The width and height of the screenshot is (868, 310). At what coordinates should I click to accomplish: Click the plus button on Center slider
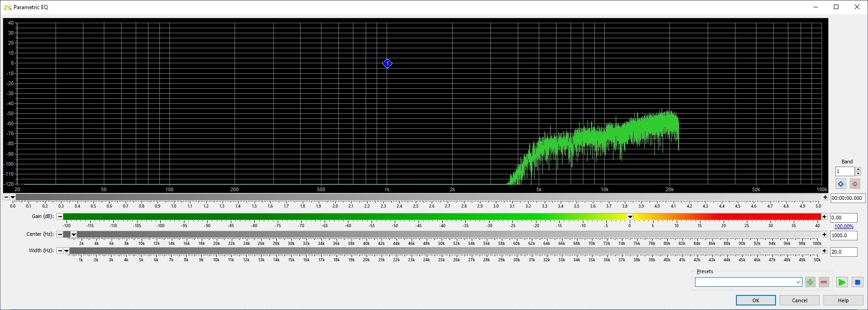[x=824, y=234]
